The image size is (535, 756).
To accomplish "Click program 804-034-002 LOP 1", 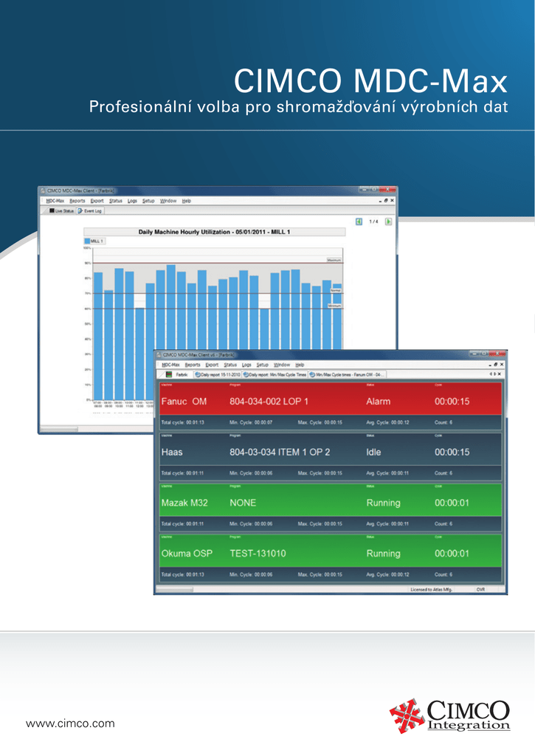I will [x=269, y=401].
